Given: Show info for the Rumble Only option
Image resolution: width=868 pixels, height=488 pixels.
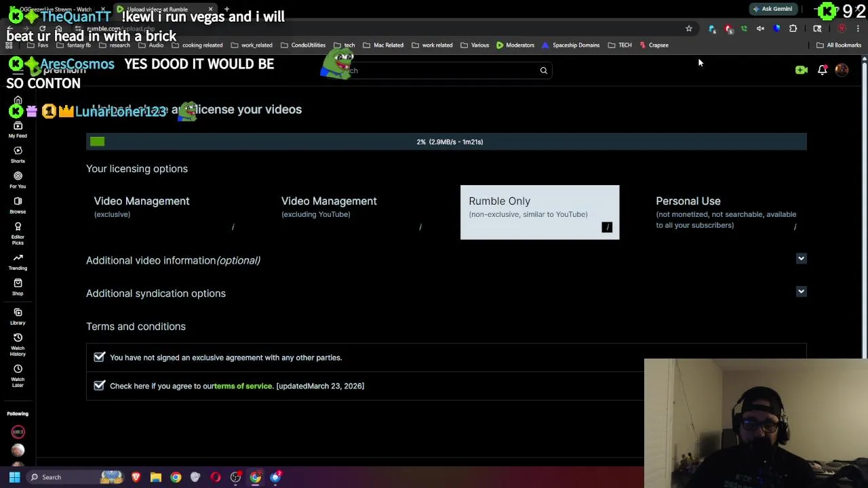Looking at the screenshot, I should (607, 227).
